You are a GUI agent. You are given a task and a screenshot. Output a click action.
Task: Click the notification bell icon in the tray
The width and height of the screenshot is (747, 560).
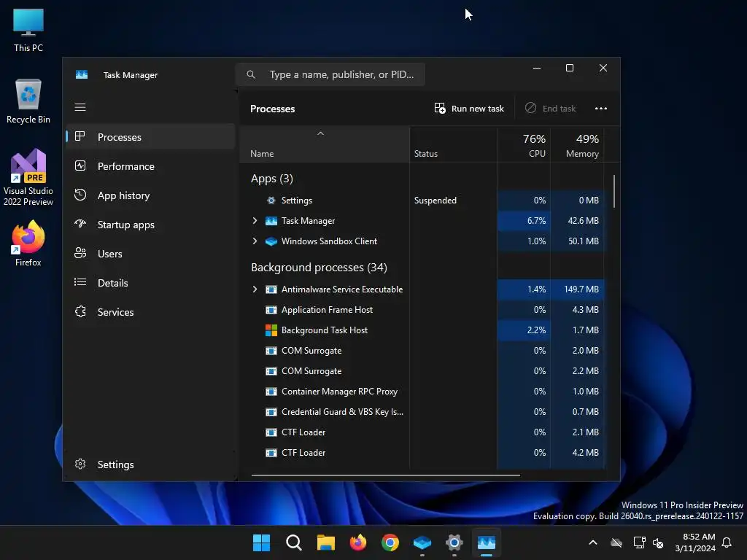[727, 542]
